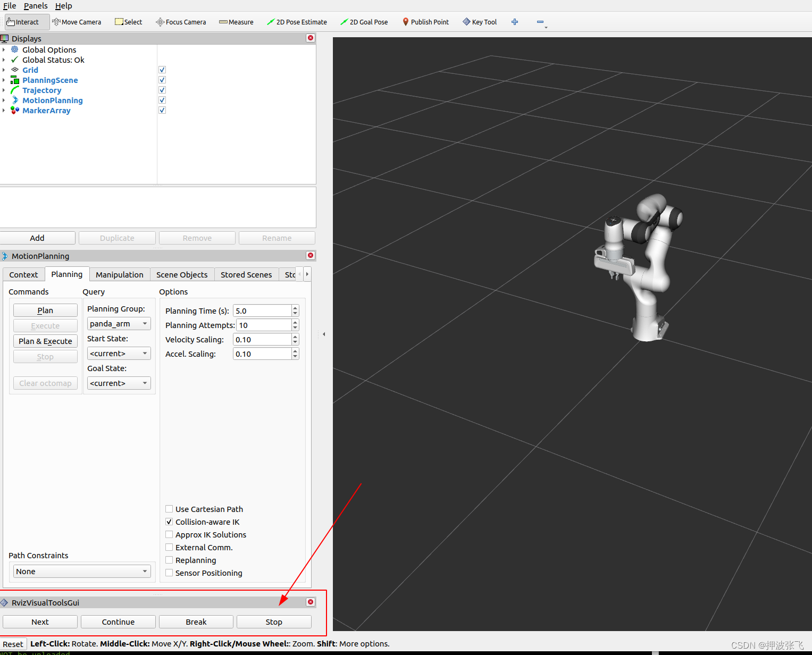
Task: Switch to the Scene Objects tab
Action: [182, 274]
